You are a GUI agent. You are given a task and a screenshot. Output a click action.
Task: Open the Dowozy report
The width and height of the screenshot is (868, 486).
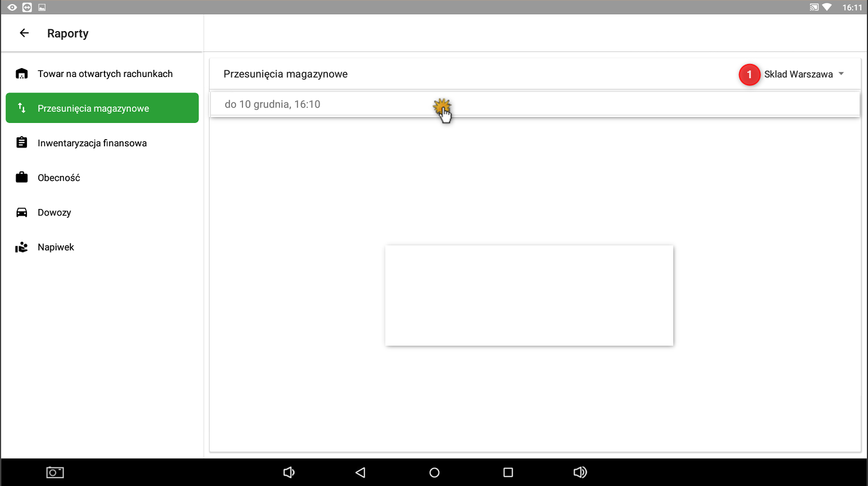[x=54, y=213]
